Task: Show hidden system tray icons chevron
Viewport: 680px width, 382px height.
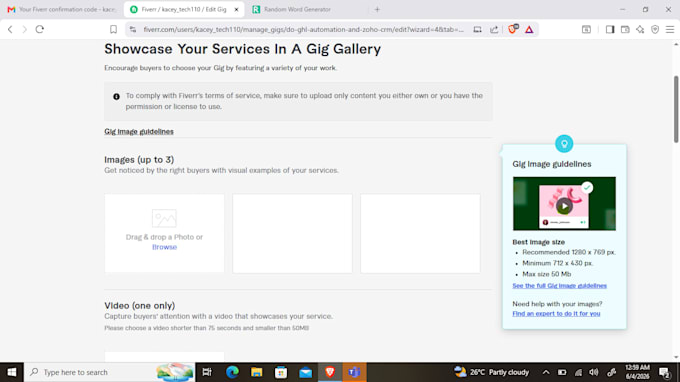Action: click(546, 372)
